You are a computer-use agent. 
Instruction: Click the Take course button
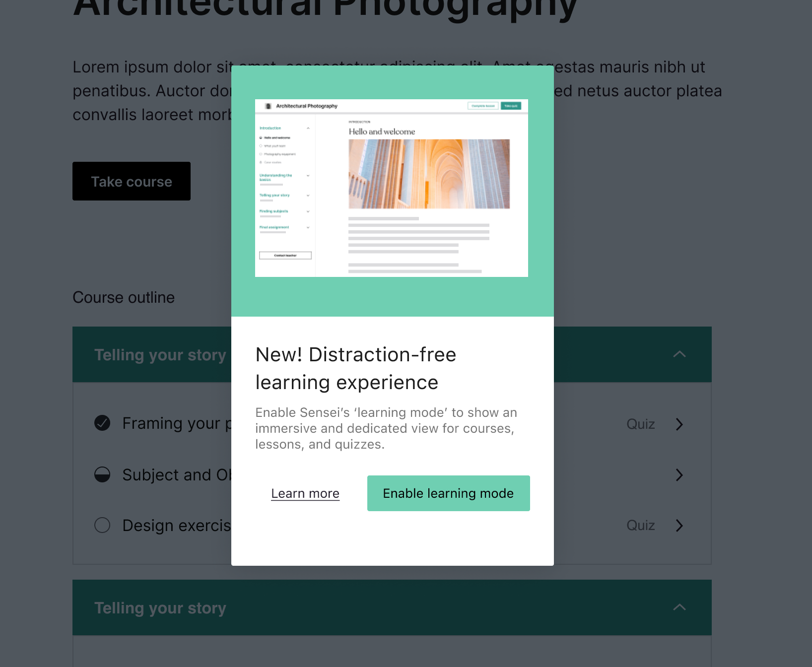(131, 181)
